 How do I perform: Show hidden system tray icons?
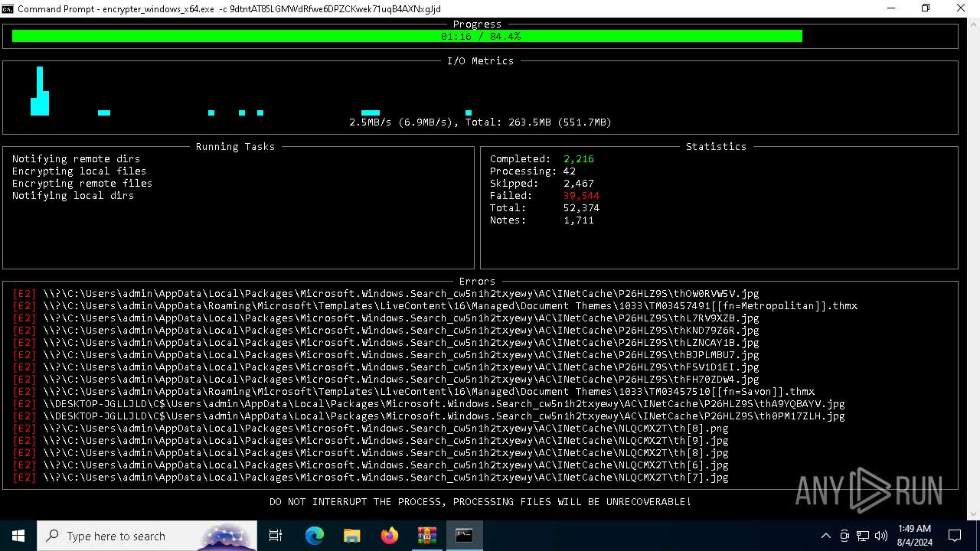coord(825,536)
